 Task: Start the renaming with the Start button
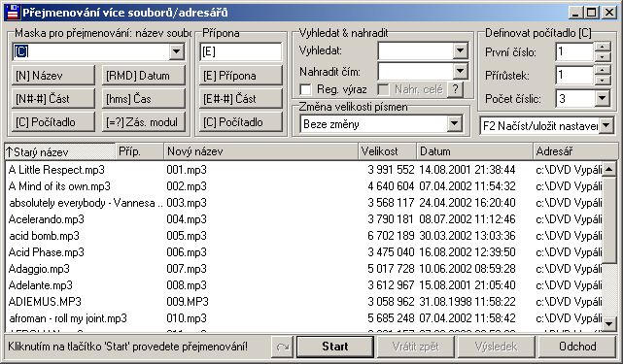[335, 347]
